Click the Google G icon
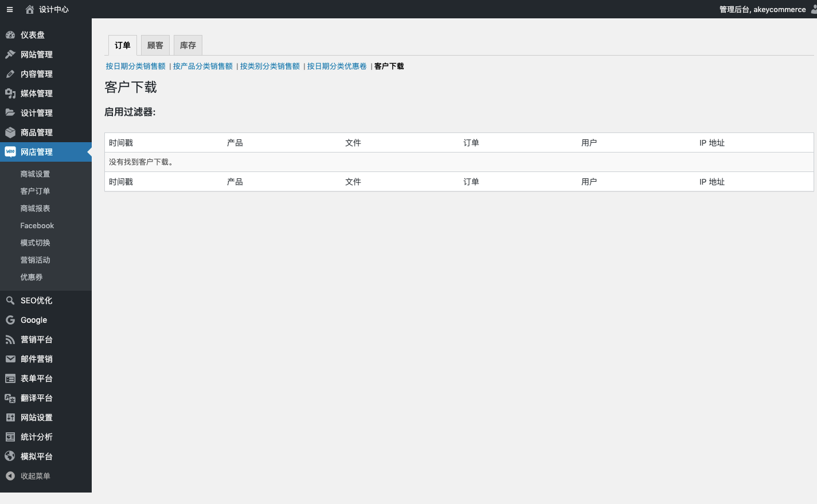Viewport: 817px width, 504px height. coord(10,320)
